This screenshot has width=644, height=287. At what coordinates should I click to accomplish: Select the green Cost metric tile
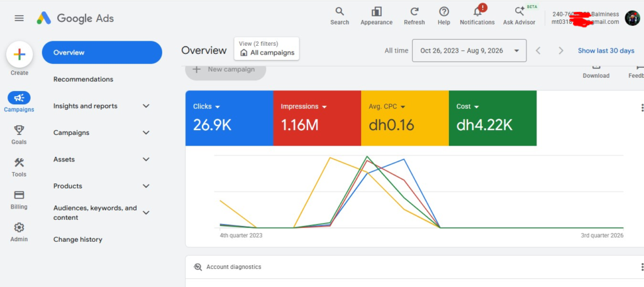(492, 118)
